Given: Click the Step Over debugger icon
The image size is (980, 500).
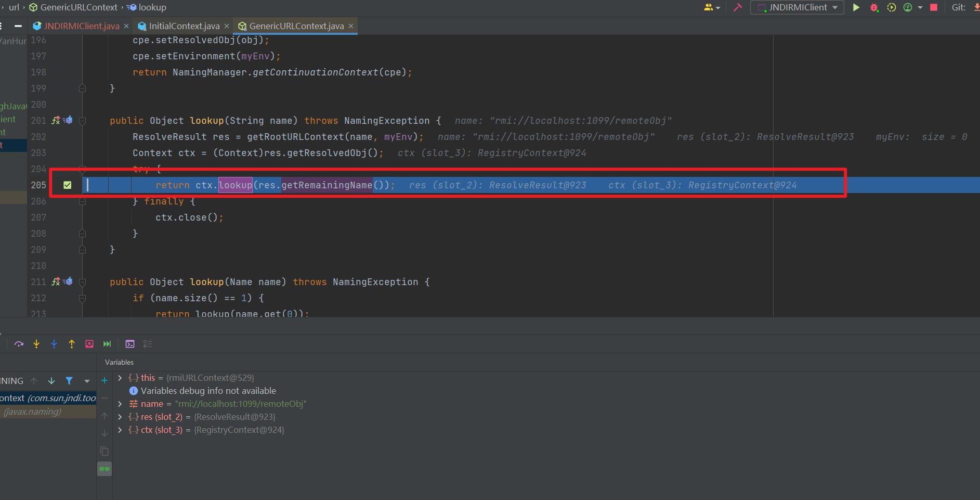Looking at the screenshot, I should tap(19, 344).
